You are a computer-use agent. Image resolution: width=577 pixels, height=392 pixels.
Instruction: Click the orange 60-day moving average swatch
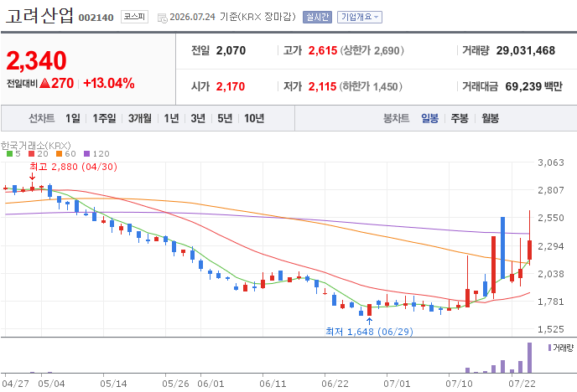tap(60, 153)
